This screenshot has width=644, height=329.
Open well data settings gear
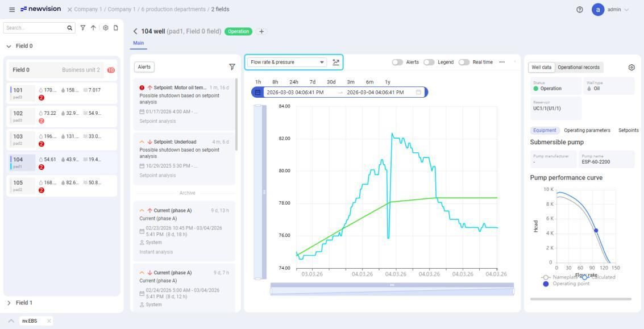(631, 68)
